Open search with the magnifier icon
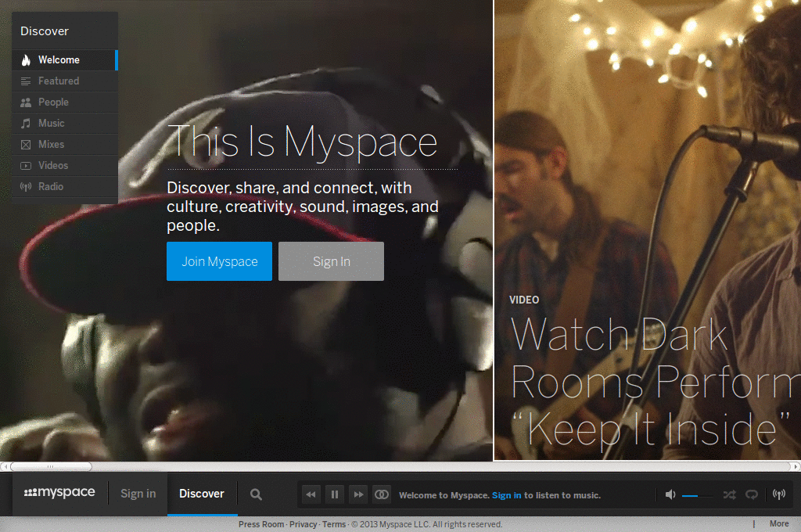Viewport: 801px width, 532px height. (256, 494)
